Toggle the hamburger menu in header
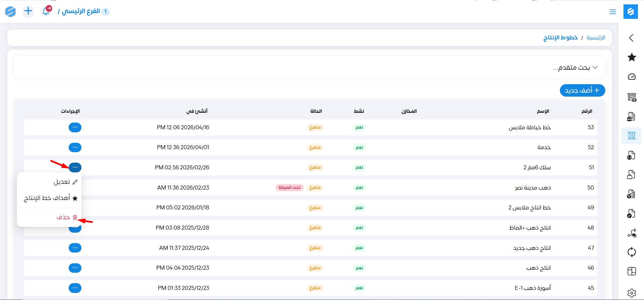The image size is (644, 300). click(x=613, y=12)
